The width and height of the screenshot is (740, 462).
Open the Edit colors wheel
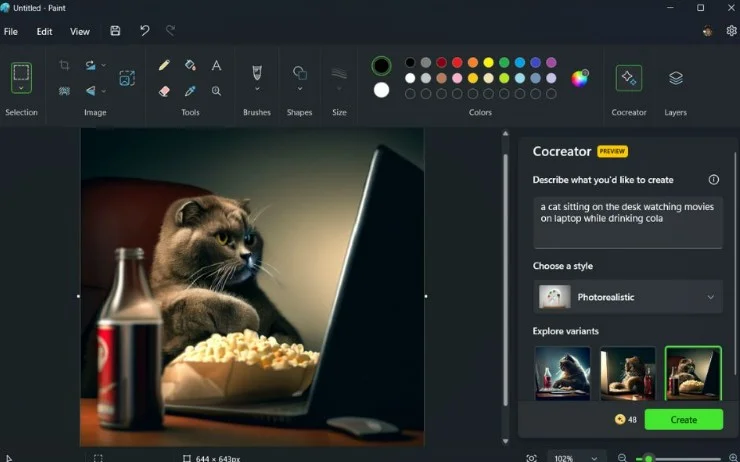tap(580, 78)
